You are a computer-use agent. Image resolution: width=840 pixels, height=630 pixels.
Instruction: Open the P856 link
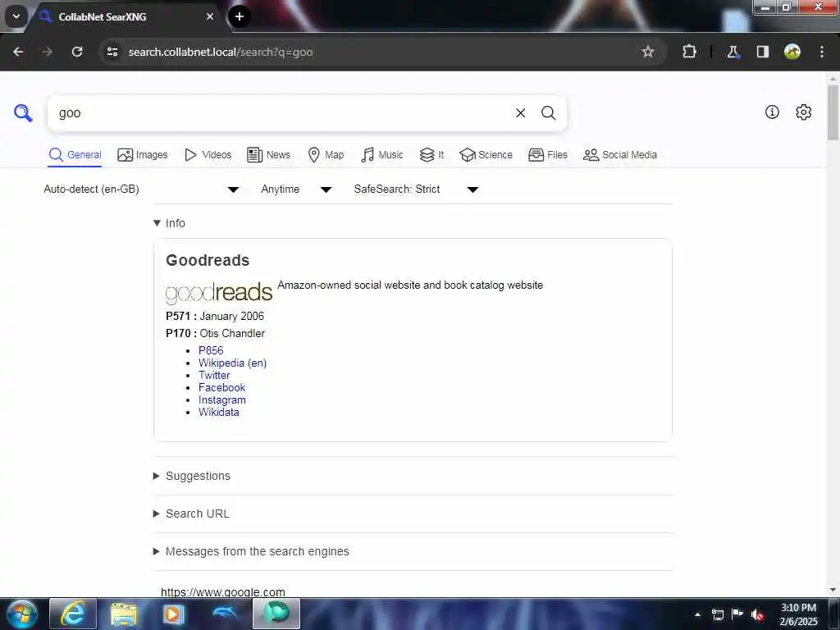click(211, 350)
